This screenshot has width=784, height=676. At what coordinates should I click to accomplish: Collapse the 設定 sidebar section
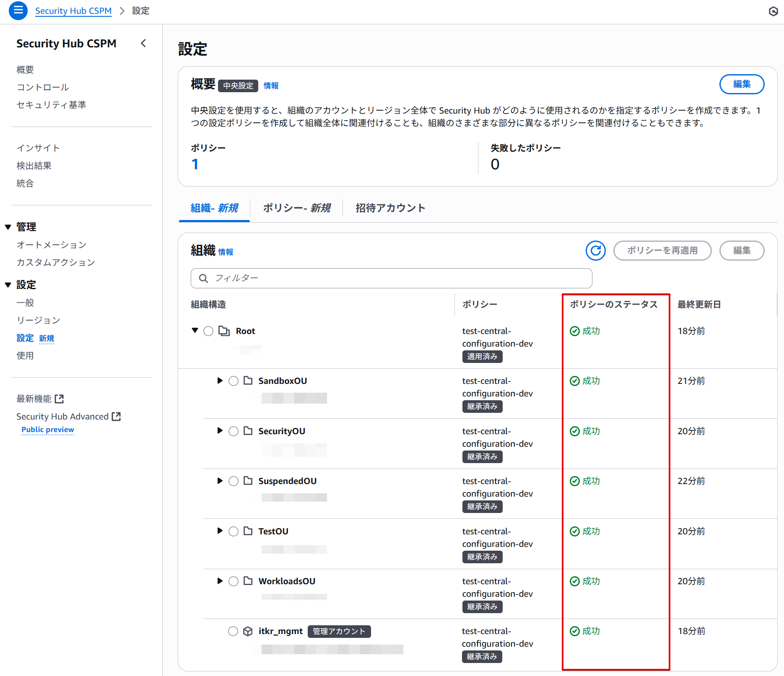click(8, 285)
